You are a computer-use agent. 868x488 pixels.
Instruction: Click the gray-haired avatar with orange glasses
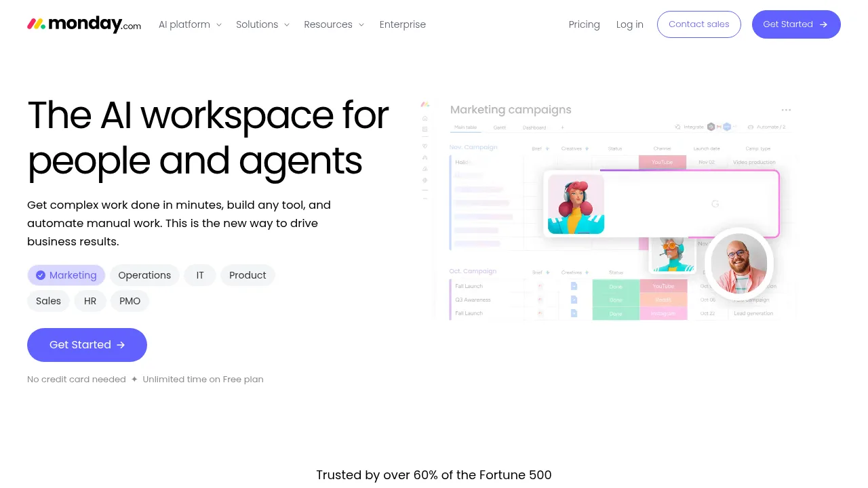pos(673,254)
